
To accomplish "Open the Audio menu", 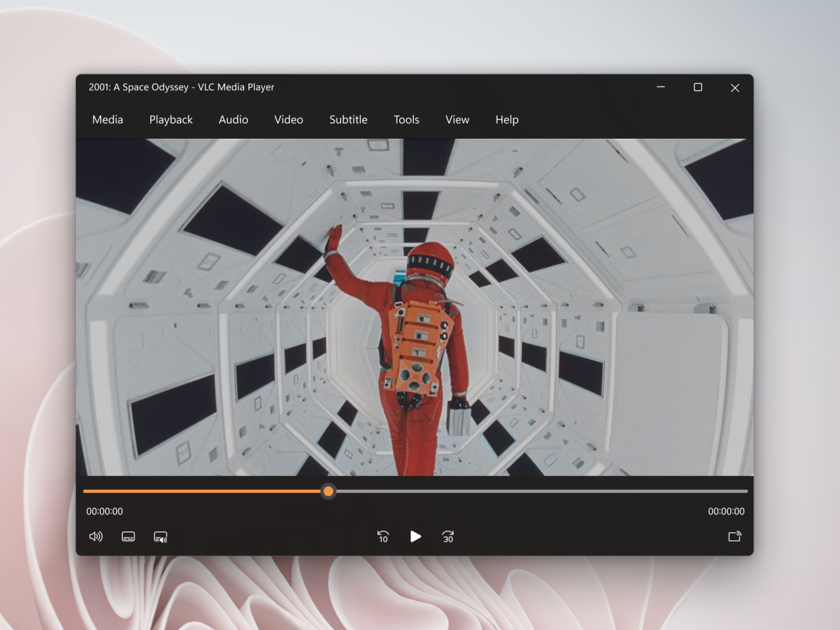I will click(233, 120).
